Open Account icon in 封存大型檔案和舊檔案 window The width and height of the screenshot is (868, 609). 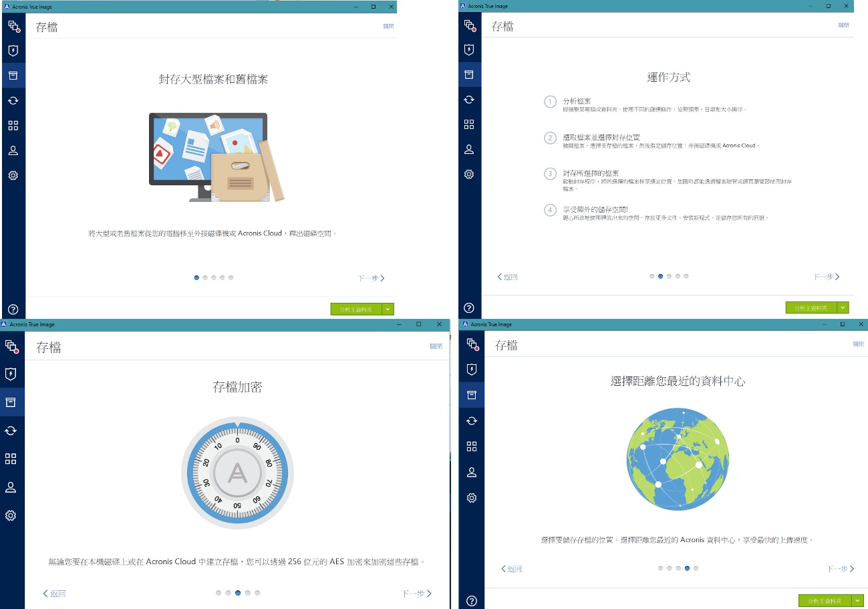(x=13, y=150)
